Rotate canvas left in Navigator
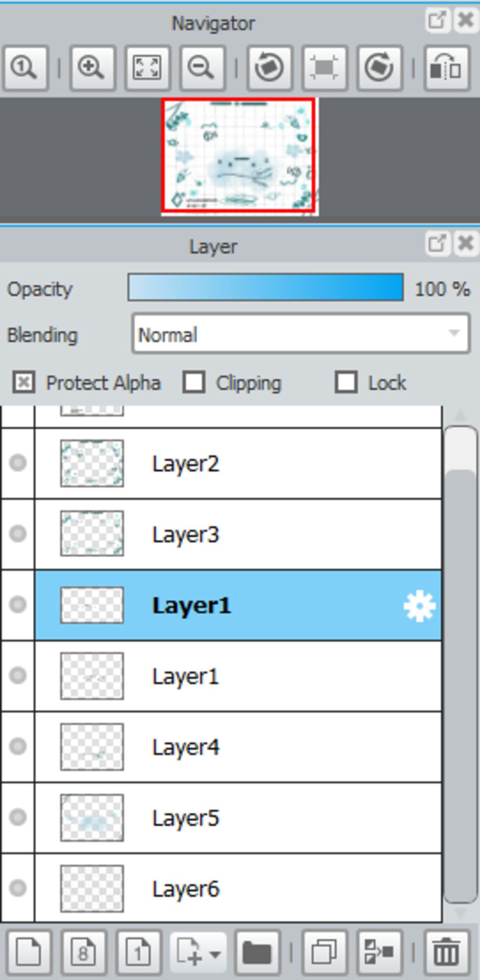 click(270, 68)
